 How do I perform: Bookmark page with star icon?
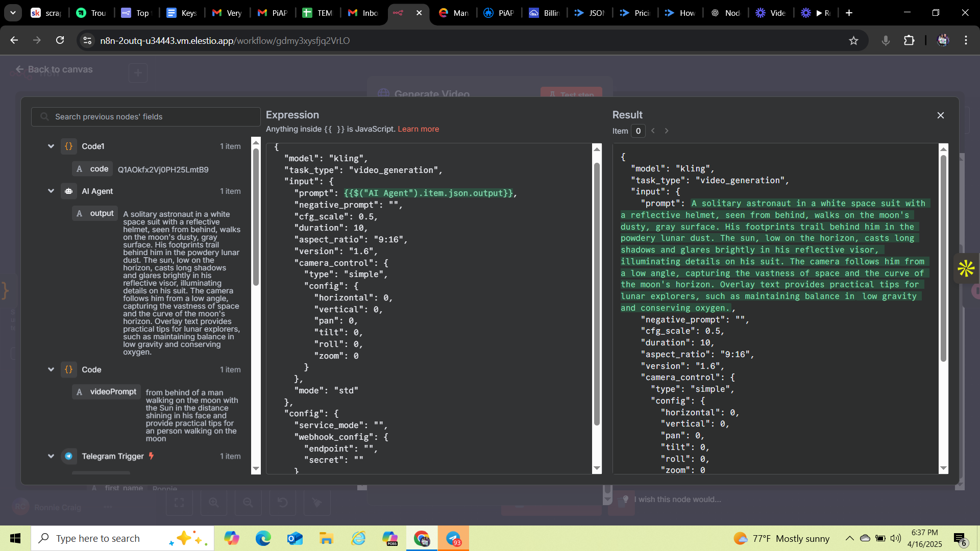853,41
